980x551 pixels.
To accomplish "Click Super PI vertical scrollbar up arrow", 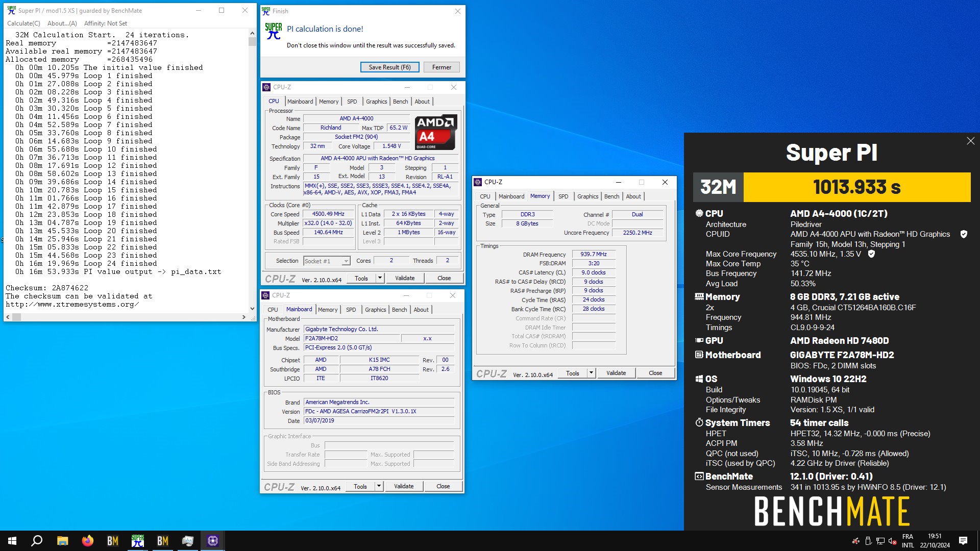I will click(x=252, y=33).
